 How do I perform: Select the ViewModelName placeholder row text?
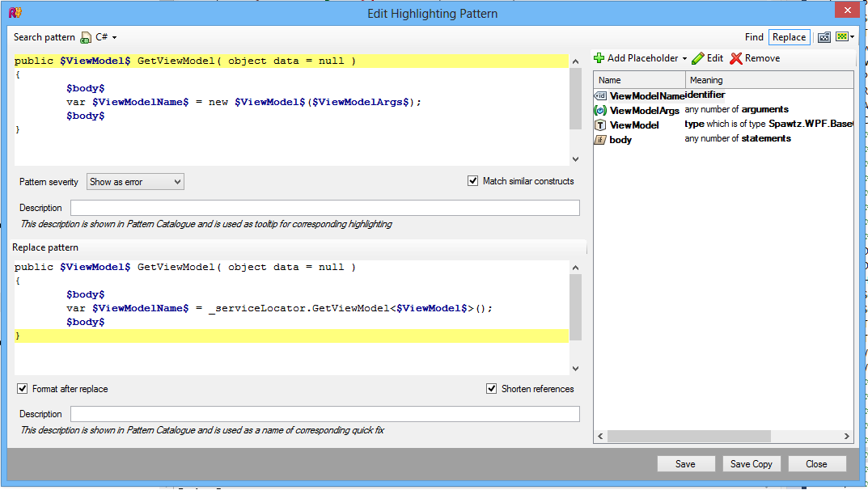point(647,95)
